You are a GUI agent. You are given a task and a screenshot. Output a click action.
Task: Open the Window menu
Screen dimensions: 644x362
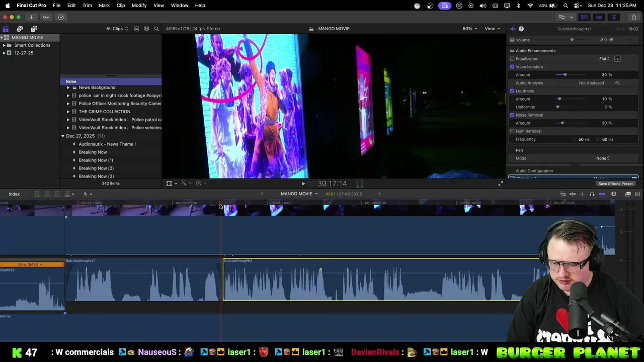tap(180, 6)
